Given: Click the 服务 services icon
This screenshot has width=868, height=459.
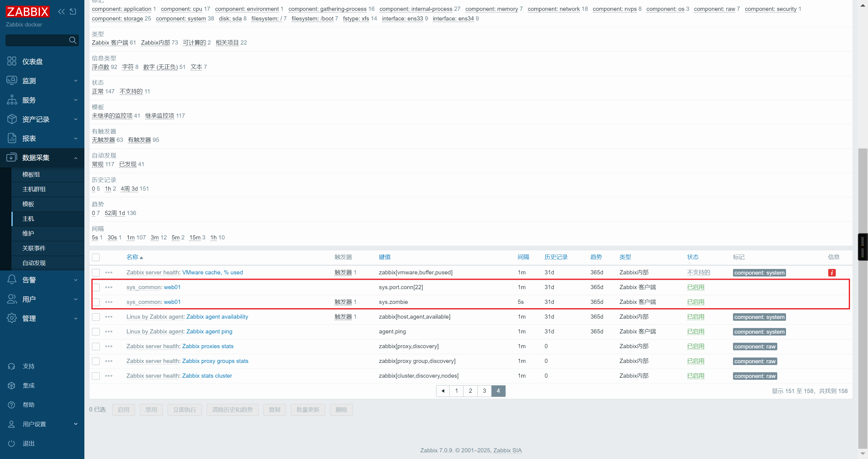Looking at the screenshot, I should [x=12, y=100].
